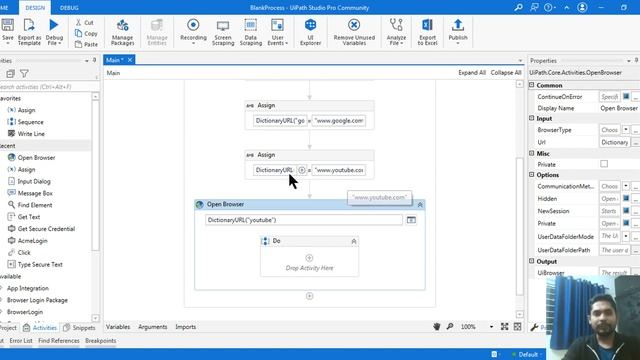Image resolution: width=640 pixels, height=360 pixels.
Task: Save the workflow using Save icon
Action: tap(7, 25)
